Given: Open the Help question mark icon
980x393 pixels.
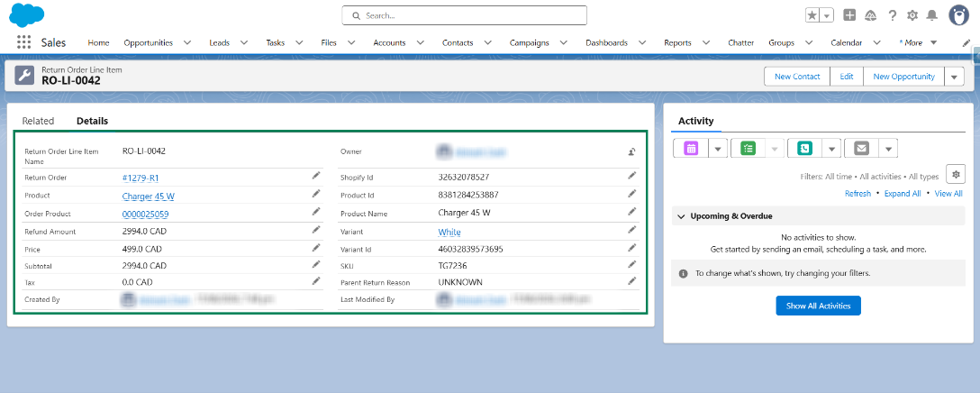Looking at the screenshot, I should [x=893, y=15].
